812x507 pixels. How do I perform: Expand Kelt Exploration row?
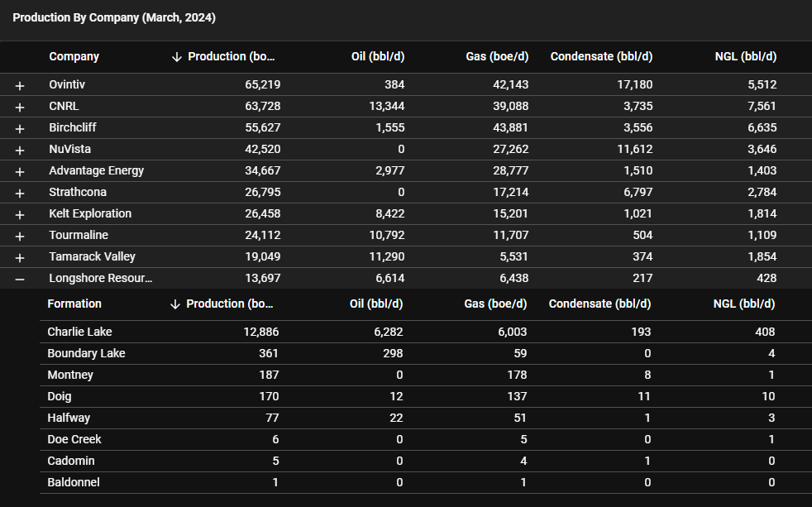pos(20,214)
